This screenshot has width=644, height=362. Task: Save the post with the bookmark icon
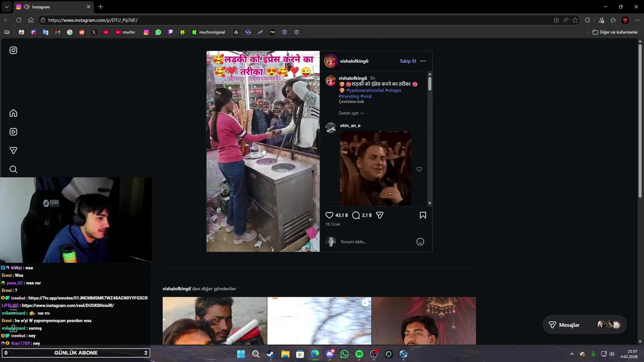click(x=423, y=215)
